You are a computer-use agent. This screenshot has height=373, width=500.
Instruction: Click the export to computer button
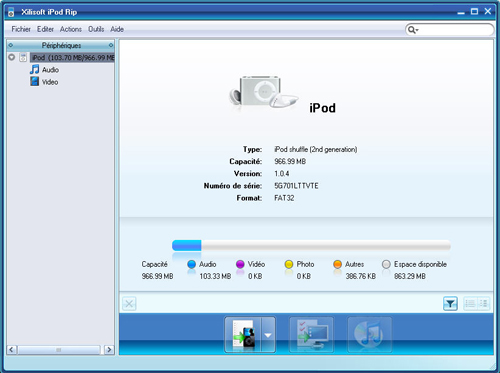[x=311, y=334]
